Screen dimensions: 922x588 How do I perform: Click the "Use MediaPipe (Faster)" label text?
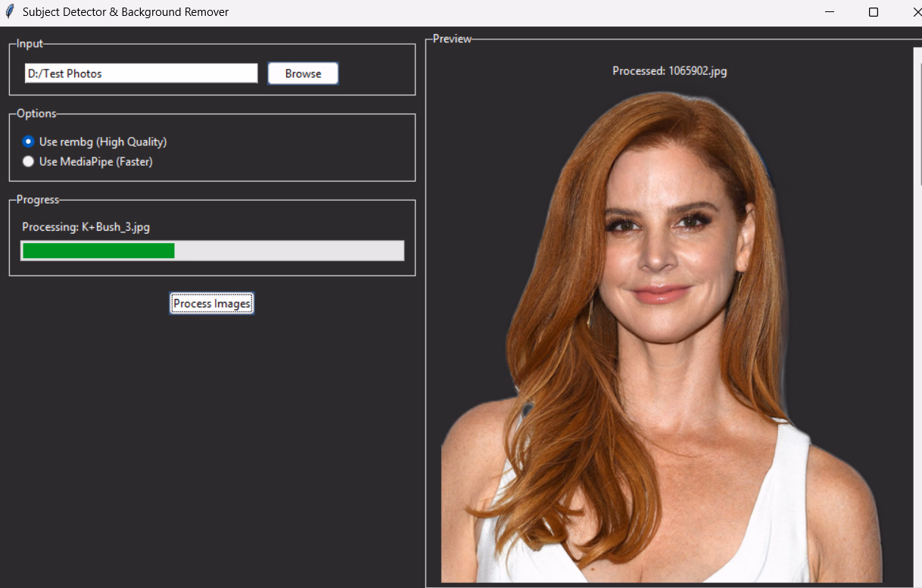tap(95, 161)
